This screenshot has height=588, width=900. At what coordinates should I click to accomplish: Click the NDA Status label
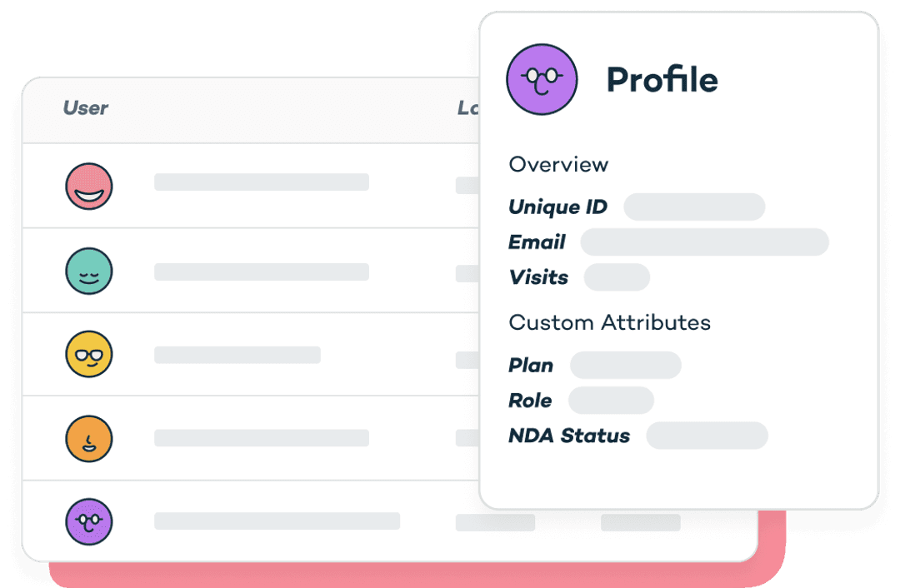click(569, 436)
